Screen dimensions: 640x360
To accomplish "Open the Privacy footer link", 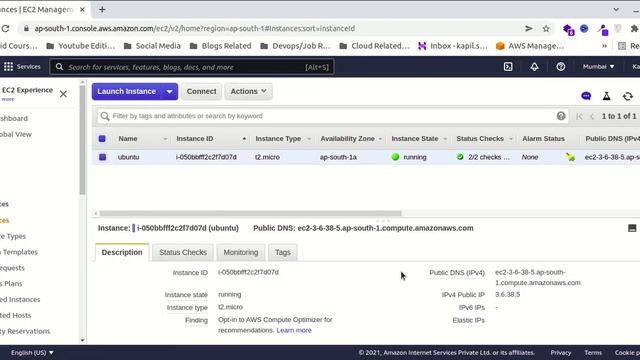I will click(x=560, y=352).
